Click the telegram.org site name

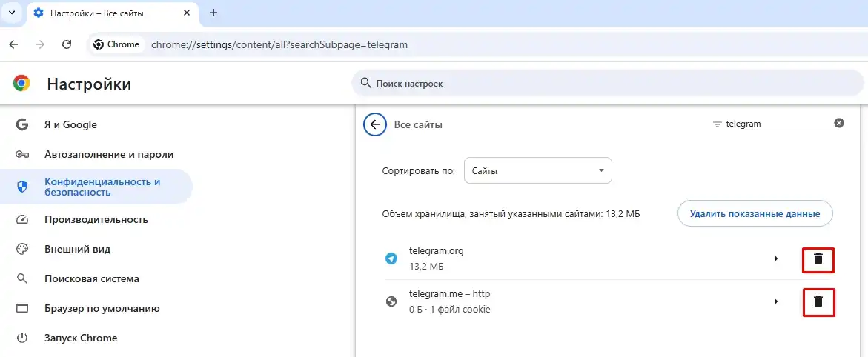click(x=436, y=251)
